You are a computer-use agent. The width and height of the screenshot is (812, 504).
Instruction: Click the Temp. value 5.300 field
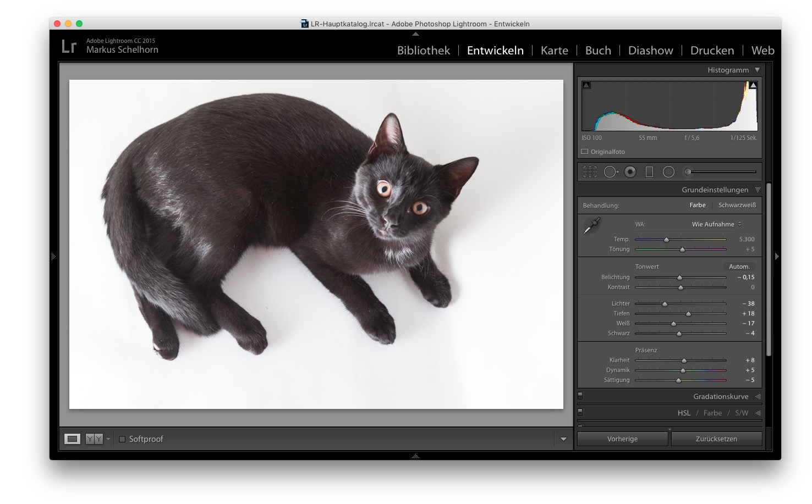[x=747, y=239]
